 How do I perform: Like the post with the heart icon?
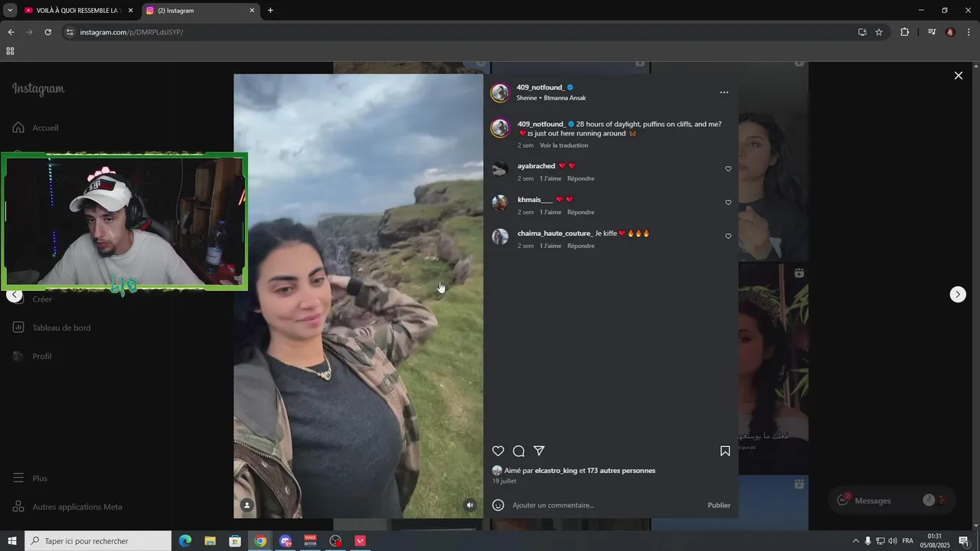click(x=498, y=452)
